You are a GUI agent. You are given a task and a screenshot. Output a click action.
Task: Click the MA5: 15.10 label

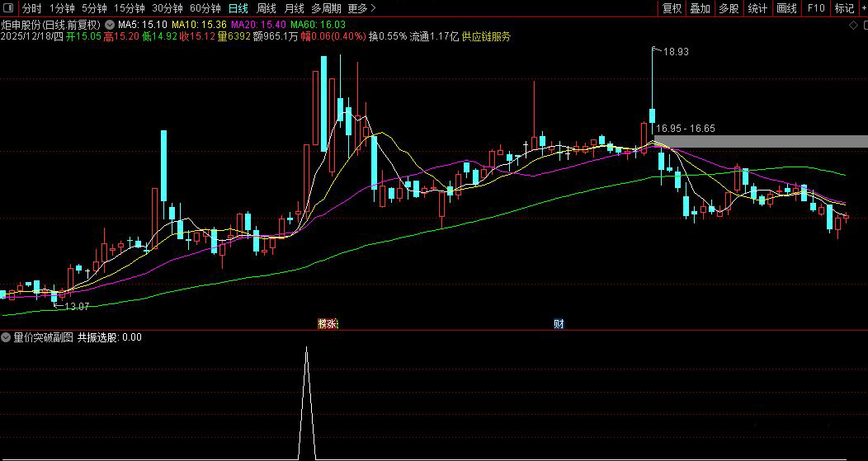pyautogui.click(x=143, y=25)
